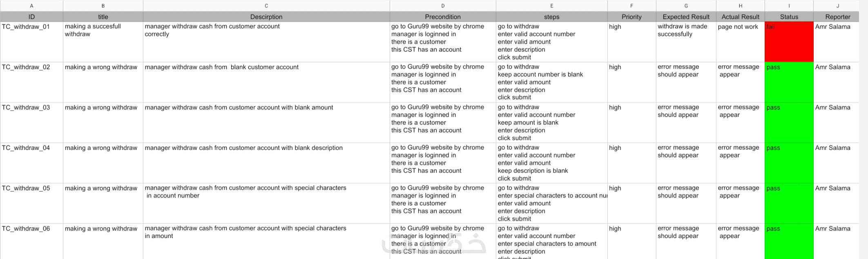Viewport: 868px width, 259px height.
Task: Select the column C header
Action: pyautogui.click(x=266, y=6)
